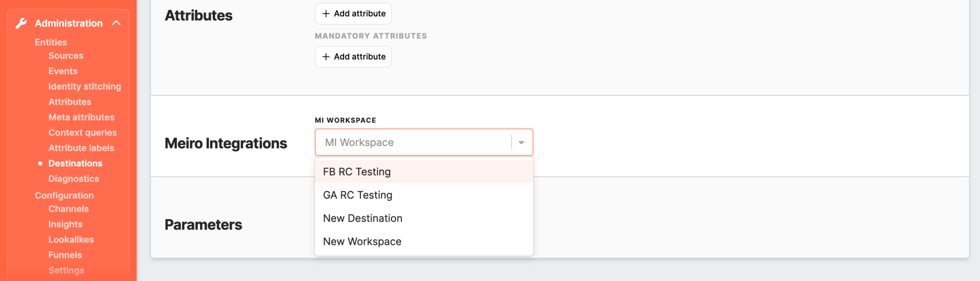
Task: Click Add attribute button under Attributes
Action: pos(353,13)
